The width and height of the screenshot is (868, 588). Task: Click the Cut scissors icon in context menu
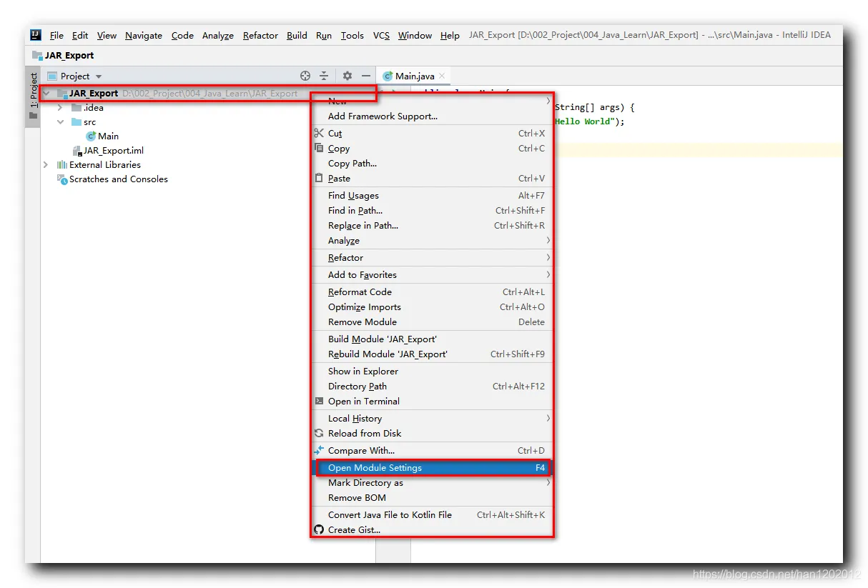[319, 133]
